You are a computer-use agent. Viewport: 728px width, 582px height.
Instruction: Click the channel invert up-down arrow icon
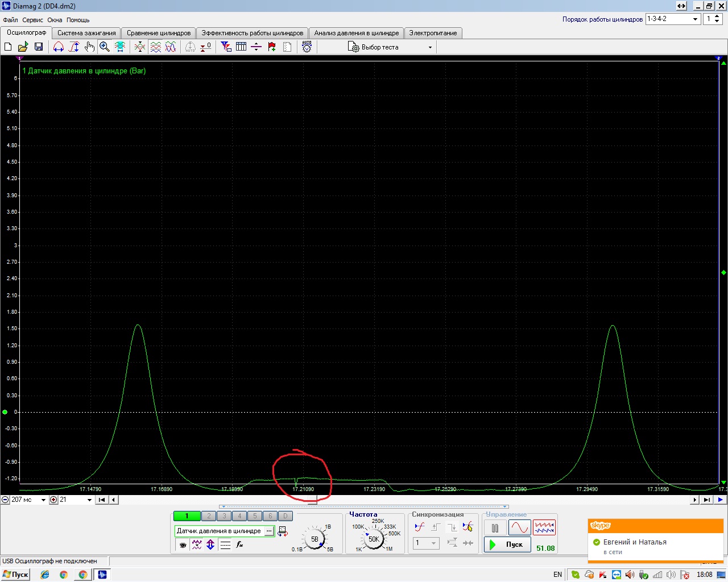click(210, 544)
